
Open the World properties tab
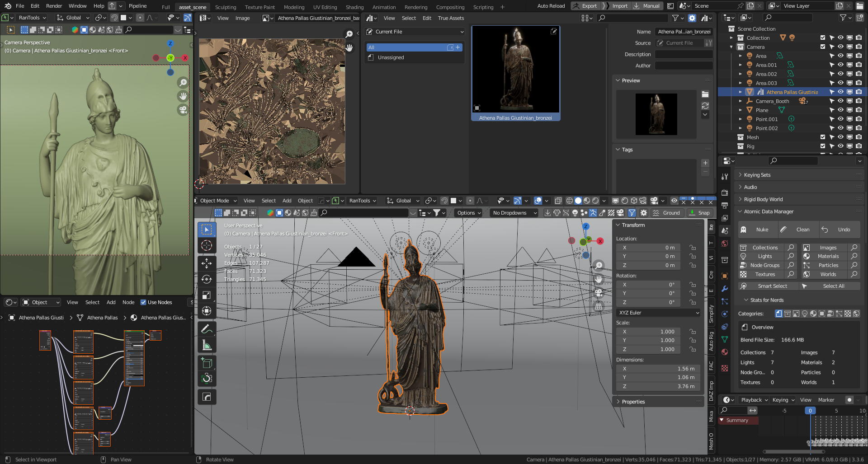[725, 244]
